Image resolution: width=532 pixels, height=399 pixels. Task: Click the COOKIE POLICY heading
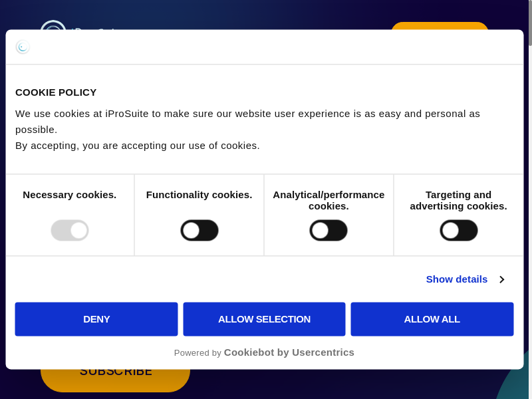tap(56, 92)
